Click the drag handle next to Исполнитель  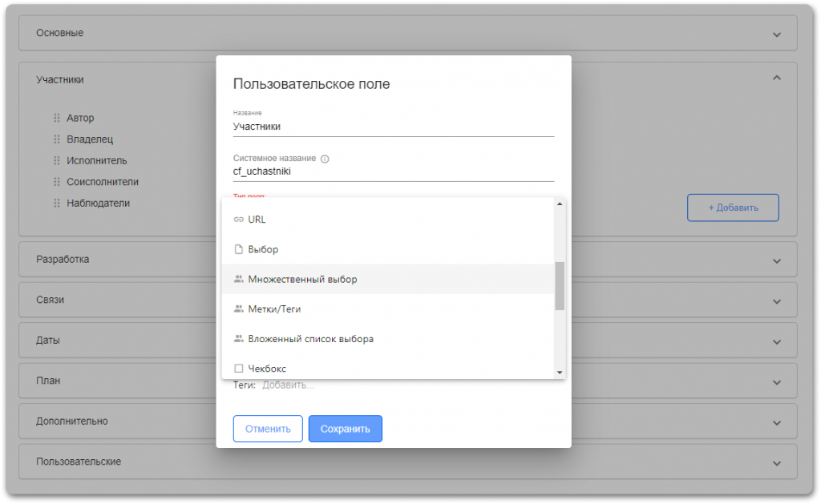tap(57, 161)
